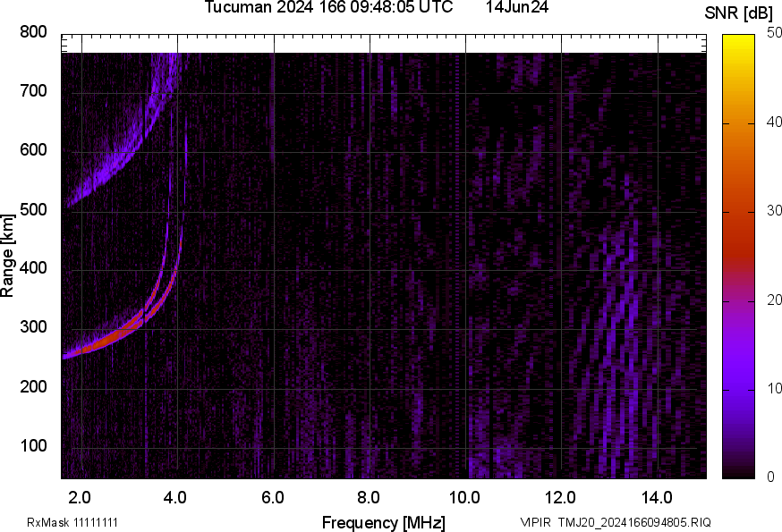Click the bright orange F-layer echo trace
Screen dimensions: 782x532
(x=112, y=341)
